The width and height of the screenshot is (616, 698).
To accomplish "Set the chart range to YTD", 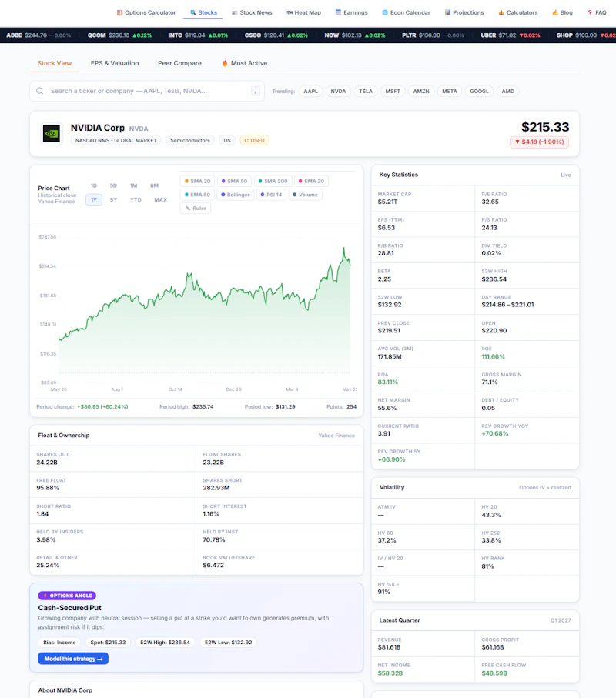I will (x=136, y=200).
